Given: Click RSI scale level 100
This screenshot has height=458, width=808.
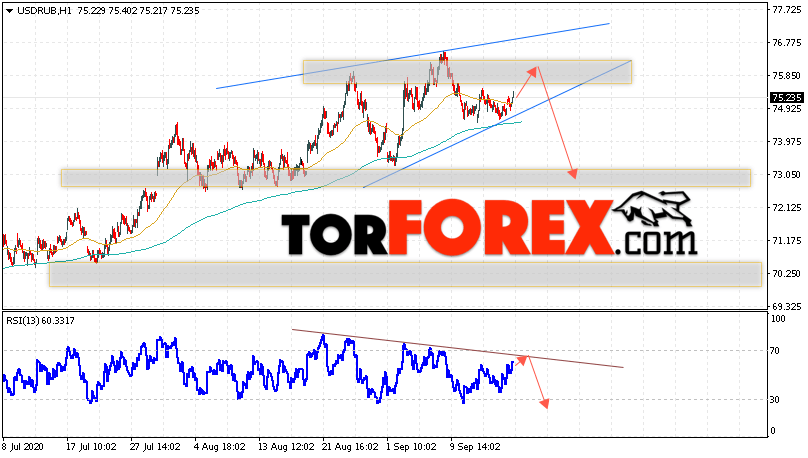Looking at the screenshot, I should 778,319.
